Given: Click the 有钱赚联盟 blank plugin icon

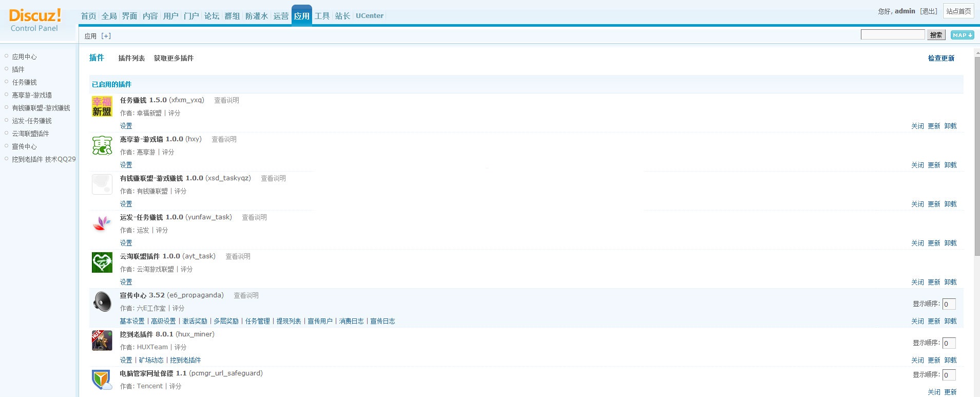Looking at the screenshot, I should 102,184.
